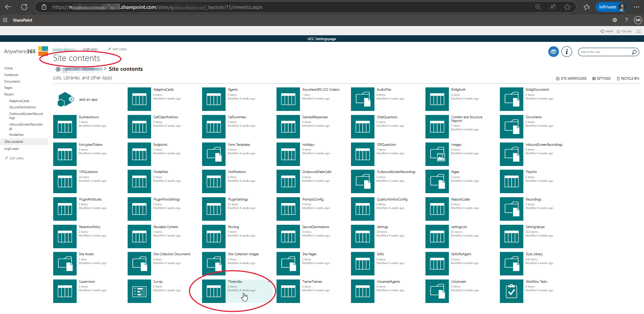Open the browser three-dot menu
The height and width of the screenshot is (314, 644).
(637, 7)
